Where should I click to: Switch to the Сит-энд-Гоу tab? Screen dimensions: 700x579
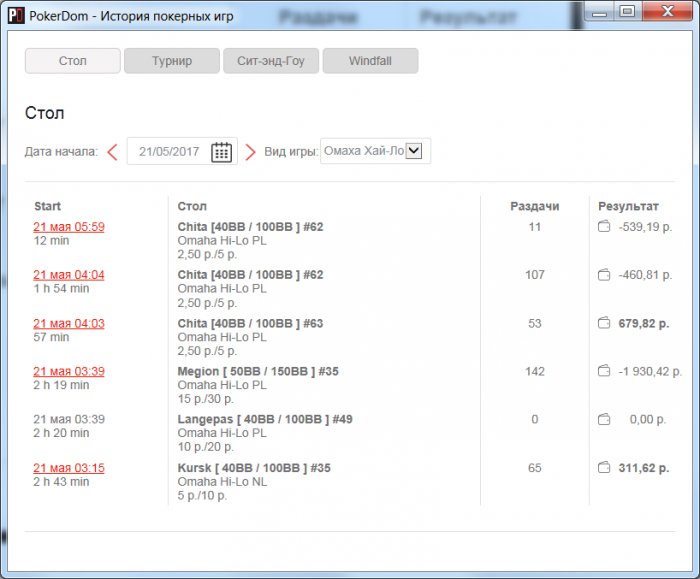click(x=271, y=61)
